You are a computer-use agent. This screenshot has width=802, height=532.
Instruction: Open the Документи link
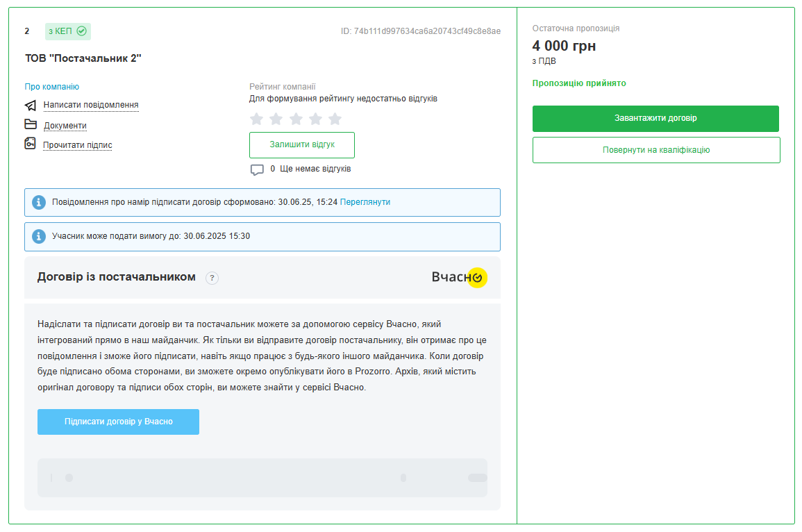(x=65, y=126)
